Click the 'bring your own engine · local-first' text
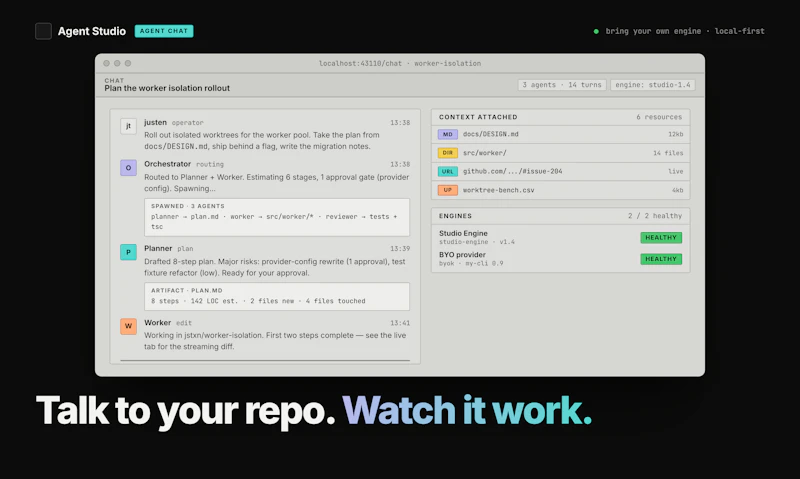This screenshot has width=800, height=479. click(685, 31)
